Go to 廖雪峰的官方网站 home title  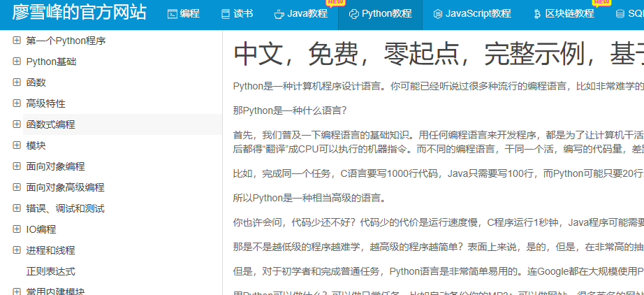coord(79,13)
